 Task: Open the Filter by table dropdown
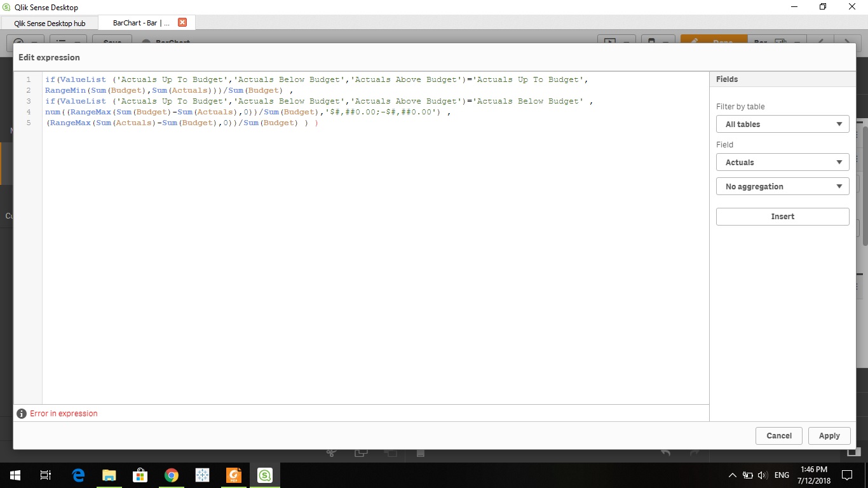click(783, 125)
